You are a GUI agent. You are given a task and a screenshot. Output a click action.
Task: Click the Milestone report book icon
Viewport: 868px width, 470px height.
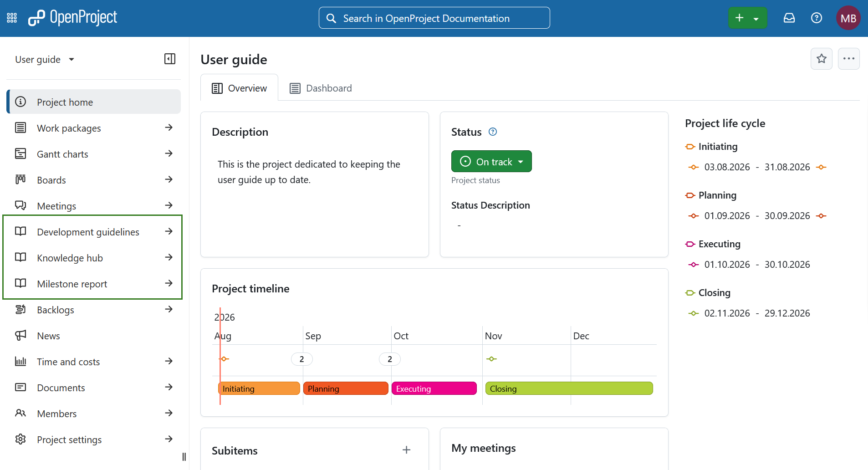(x=20, y=283)
